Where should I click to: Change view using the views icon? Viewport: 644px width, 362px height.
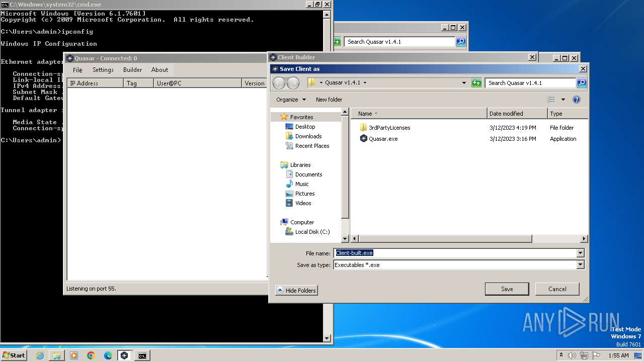tap(551, 100)
